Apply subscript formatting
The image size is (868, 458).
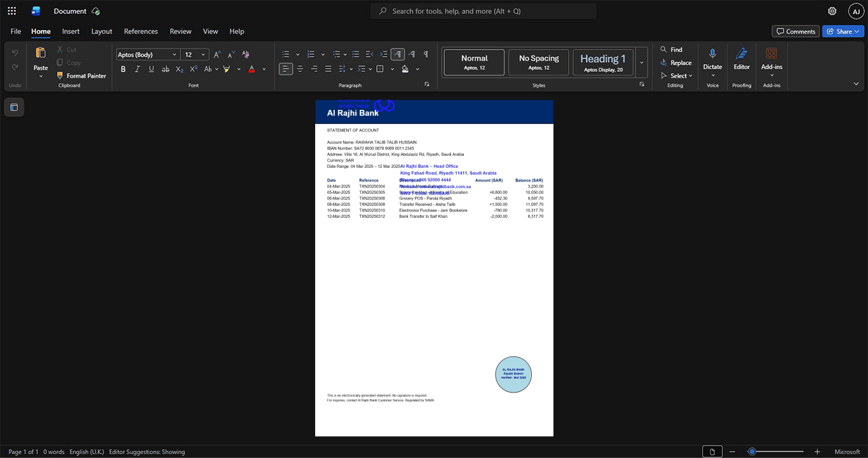pyautogui.click(x=179, y=69)
